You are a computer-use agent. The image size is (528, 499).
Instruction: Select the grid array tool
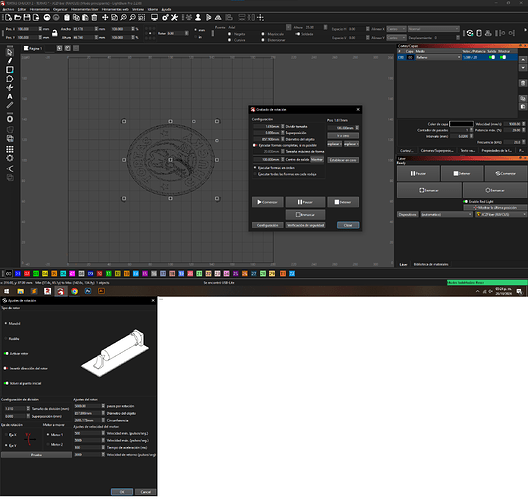(10, 149)
